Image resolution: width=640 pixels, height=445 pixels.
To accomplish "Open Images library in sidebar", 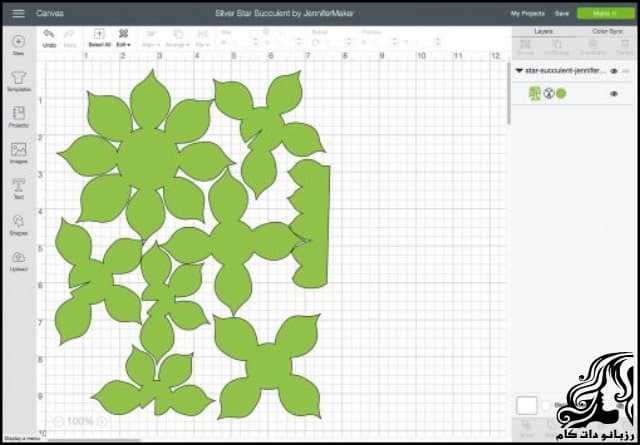I will [18, 153].
